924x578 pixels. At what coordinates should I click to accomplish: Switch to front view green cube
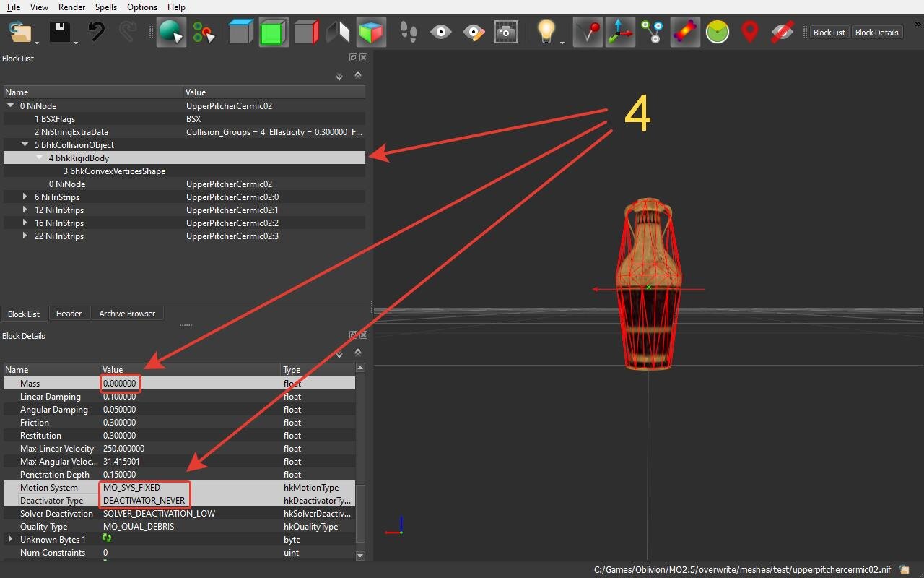(x=274, y=33)
